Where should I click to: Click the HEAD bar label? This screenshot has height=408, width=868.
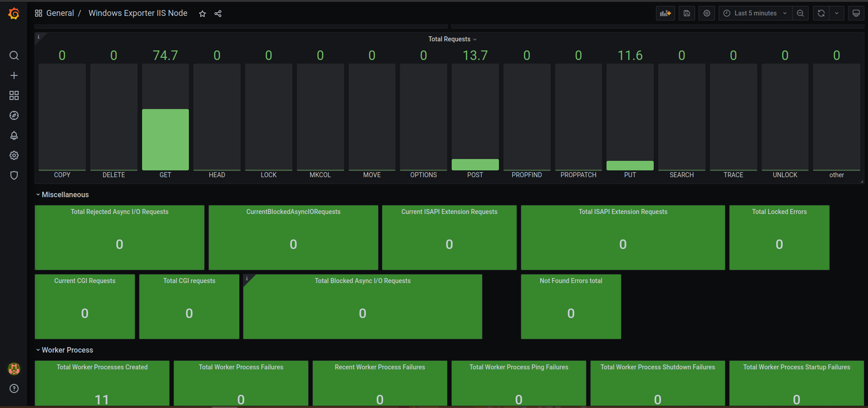(217, 175)
